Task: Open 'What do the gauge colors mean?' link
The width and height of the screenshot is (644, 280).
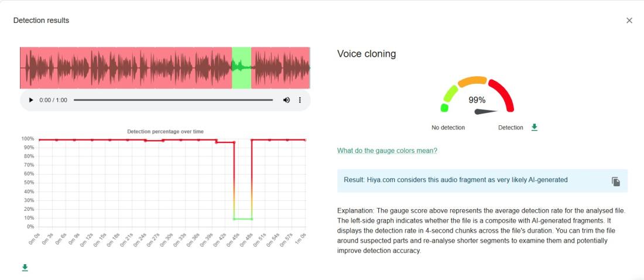Action: (387, 151)
